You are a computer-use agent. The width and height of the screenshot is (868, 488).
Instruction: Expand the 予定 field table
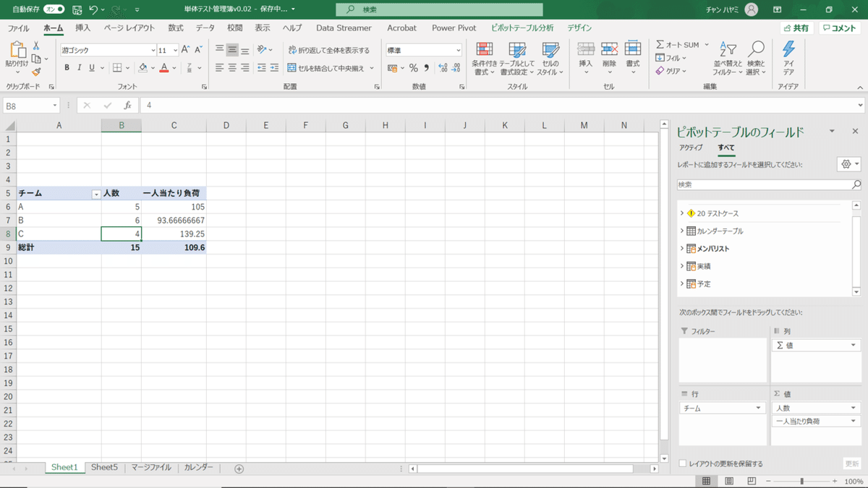(682, 283)
